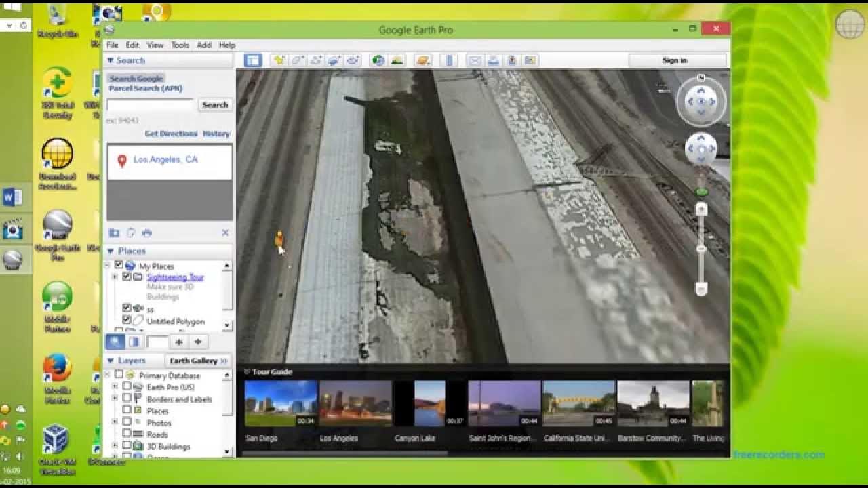The width and height of the screenshot is (868, 488).
Task: Uncheck the 'ss' item checkbox
Action: coord(126,309)
